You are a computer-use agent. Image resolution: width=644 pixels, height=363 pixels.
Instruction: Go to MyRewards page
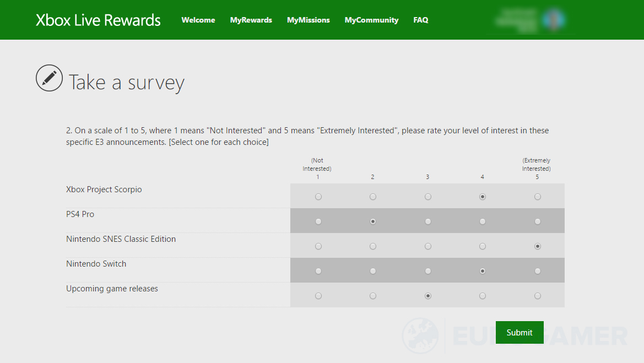pyautogui.click(x=251, y=20)
